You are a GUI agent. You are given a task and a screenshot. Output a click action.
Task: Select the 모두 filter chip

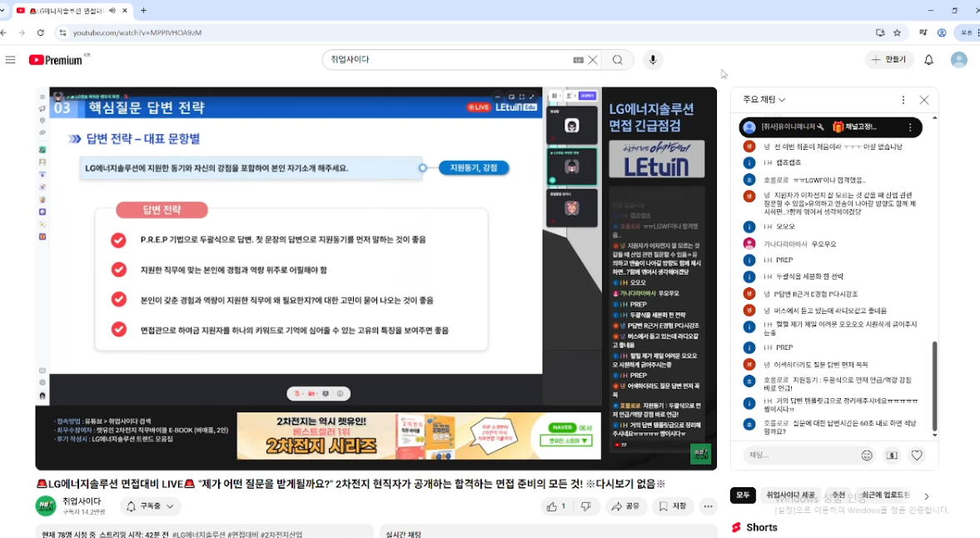[743, 496]
